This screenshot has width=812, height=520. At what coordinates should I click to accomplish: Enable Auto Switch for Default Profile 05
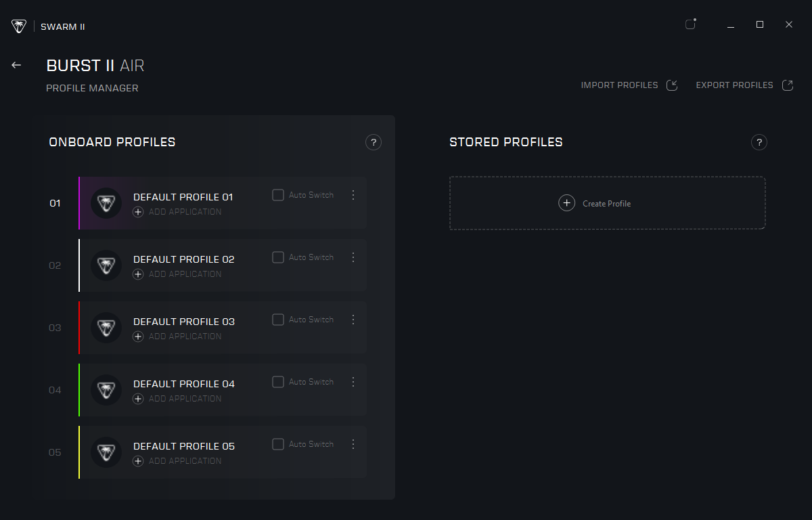click(278, 444)
